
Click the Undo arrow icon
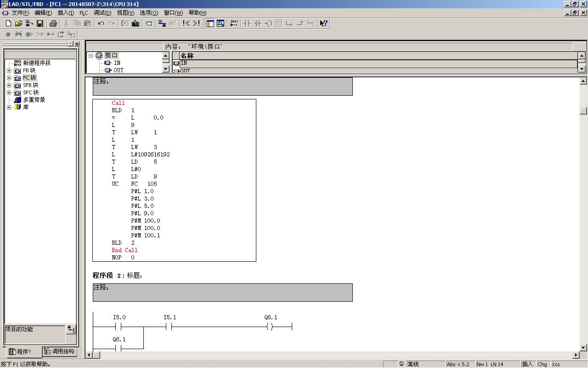coord(101,23)
